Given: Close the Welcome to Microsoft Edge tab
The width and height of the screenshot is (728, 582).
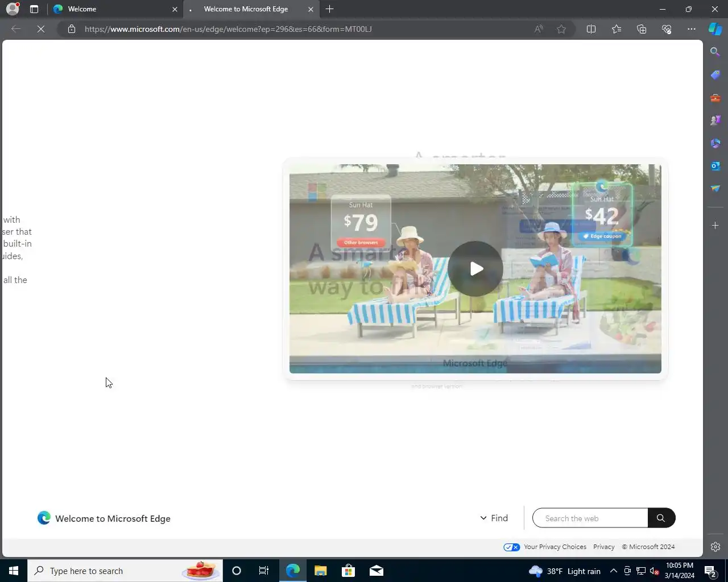Looking at the screenshot, I should tap(311, 9).
